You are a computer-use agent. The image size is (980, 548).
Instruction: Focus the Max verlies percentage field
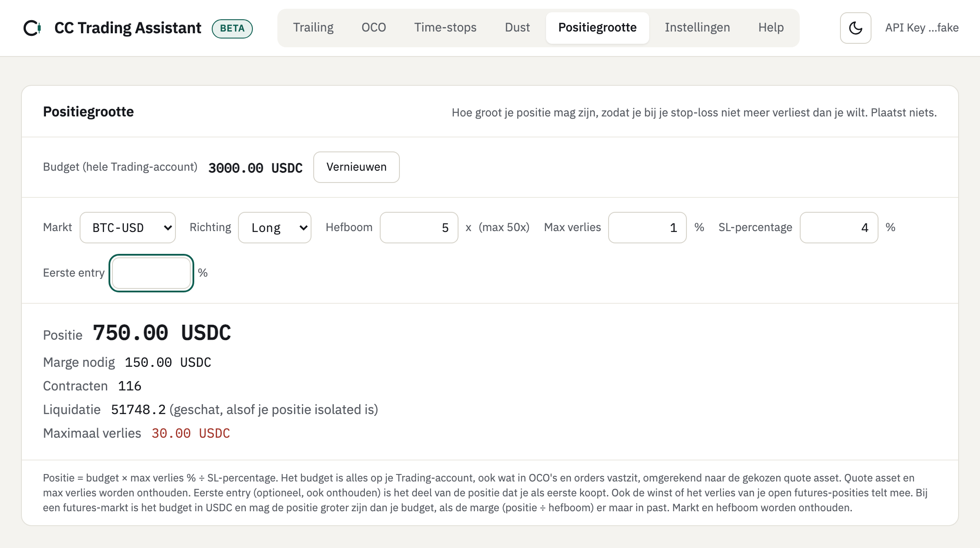click(x=647, y=228)
